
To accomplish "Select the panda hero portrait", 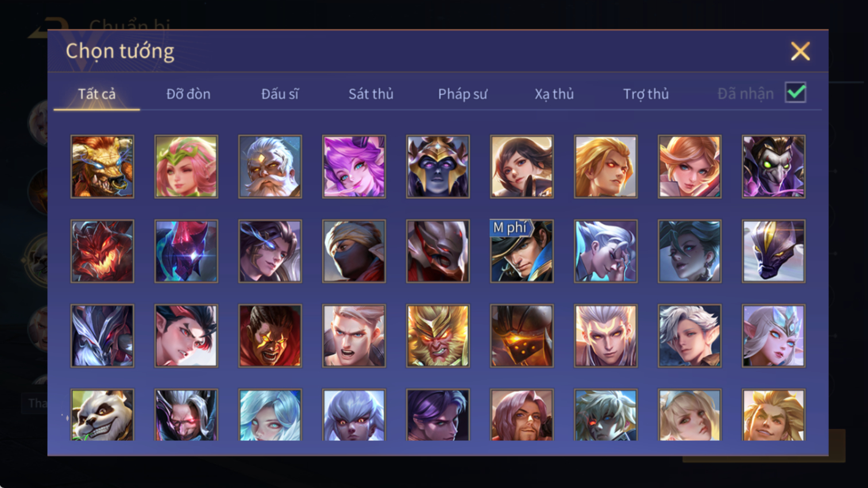I will [x=102, y=415].
